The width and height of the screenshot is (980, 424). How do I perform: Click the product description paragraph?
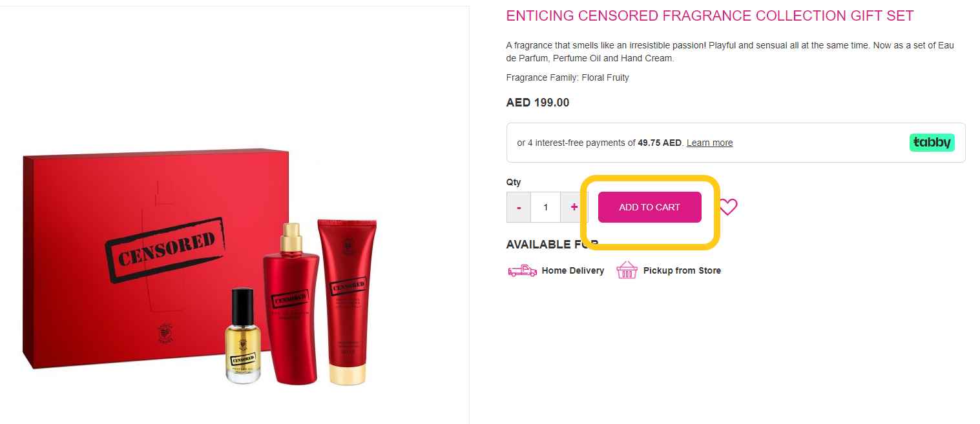coord(730,52)
